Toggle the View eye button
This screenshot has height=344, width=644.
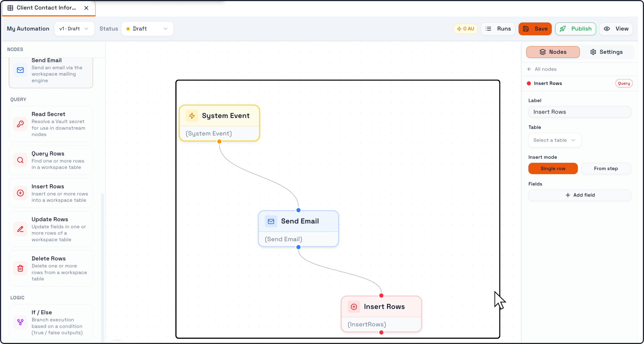[616, 29]
